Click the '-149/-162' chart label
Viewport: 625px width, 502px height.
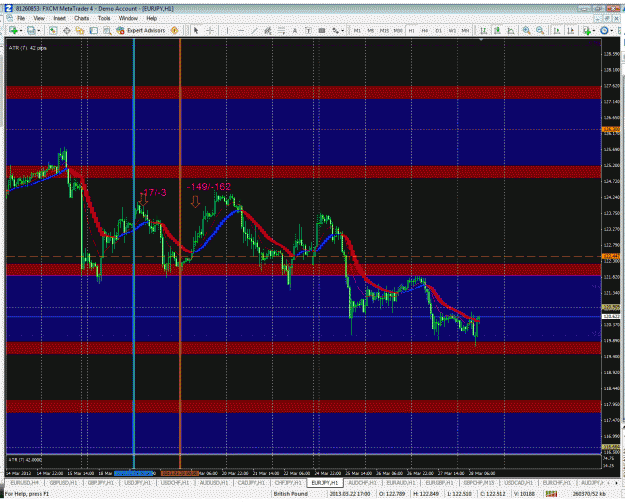(209, 187)
